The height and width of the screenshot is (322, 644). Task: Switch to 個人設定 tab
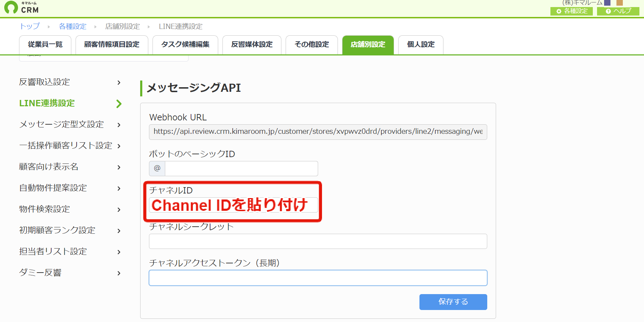421,45
